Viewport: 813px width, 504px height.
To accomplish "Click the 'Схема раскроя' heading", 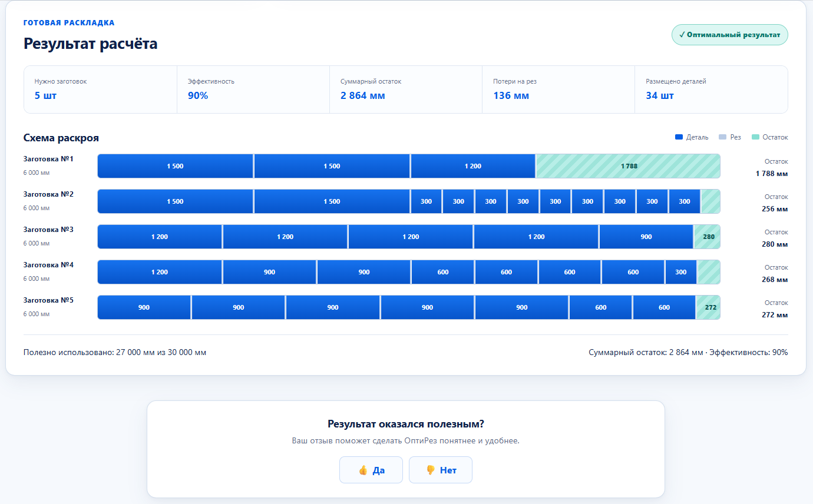I will [x=61, y=138].
